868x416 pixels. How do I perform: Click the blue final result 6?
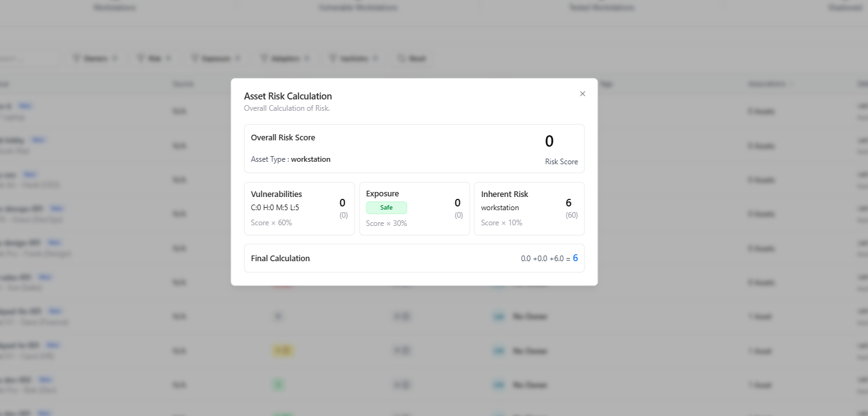pos(575,258)
